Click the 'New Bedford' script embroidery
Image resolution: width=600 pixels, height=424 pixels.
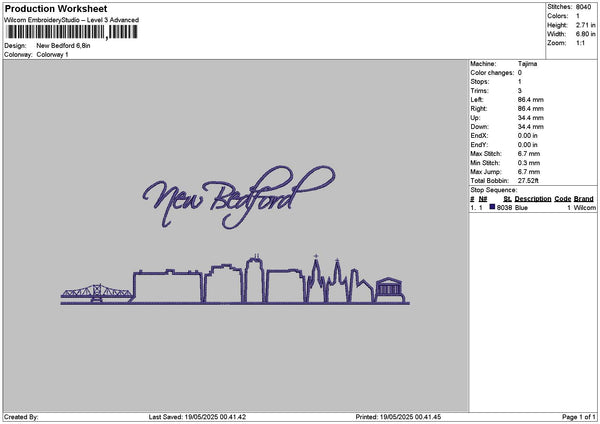pos(239,197)
